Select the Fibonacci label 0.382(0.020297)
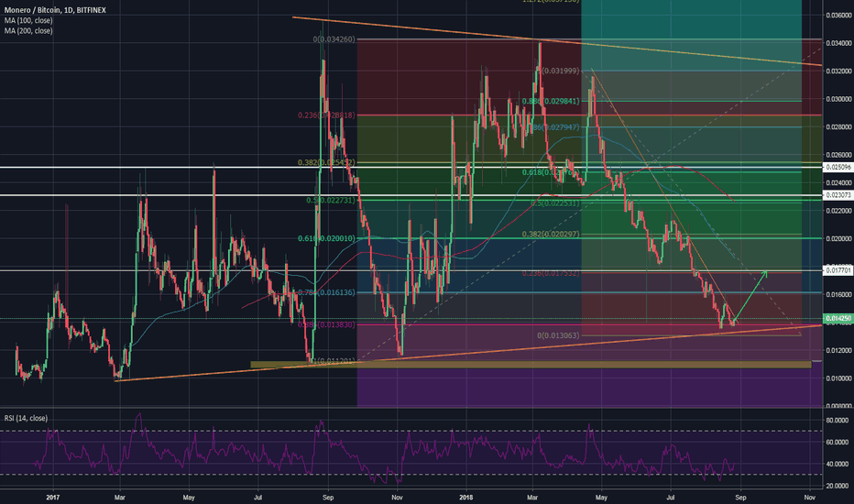Screen dimensions: 854x504 (x=551, y=234)
